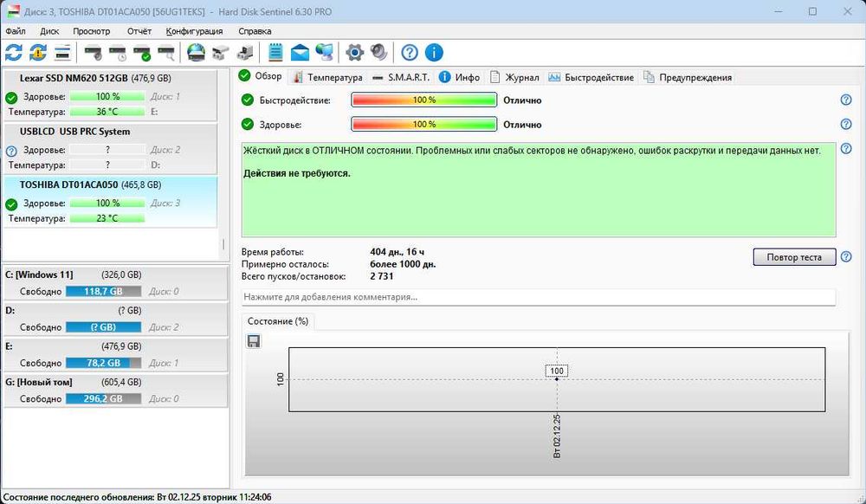Open the Конфигурация menu
This screenshot has width=866, height=504.
pyautogui.click(x=194, y=31)
